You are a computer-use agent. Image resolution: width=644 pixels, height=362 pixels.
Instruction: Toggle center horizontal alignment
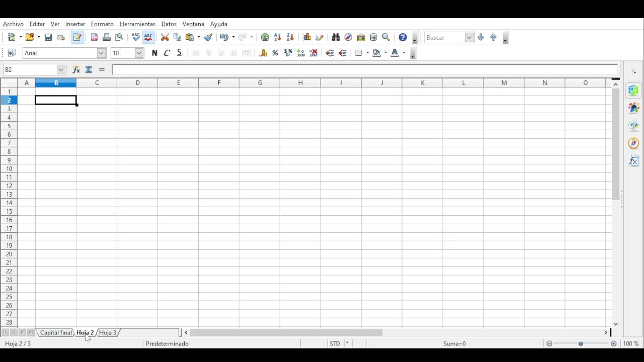point(209,53)
